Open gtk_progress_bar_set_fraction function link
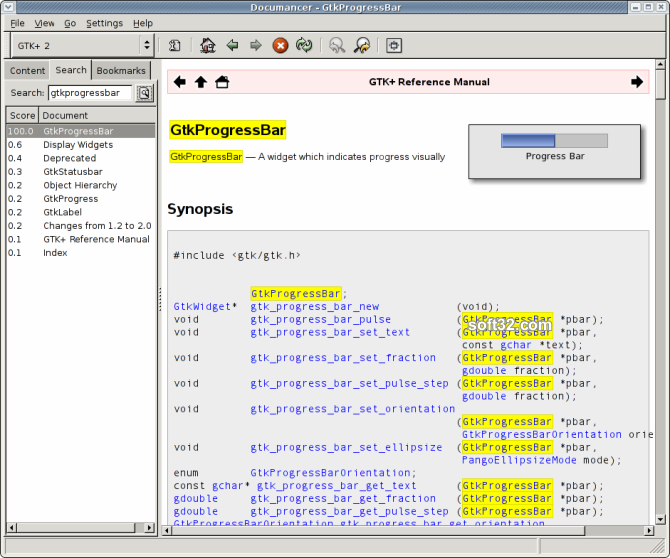Viewport: 670px width, 558px height. [x=343, y=358]
